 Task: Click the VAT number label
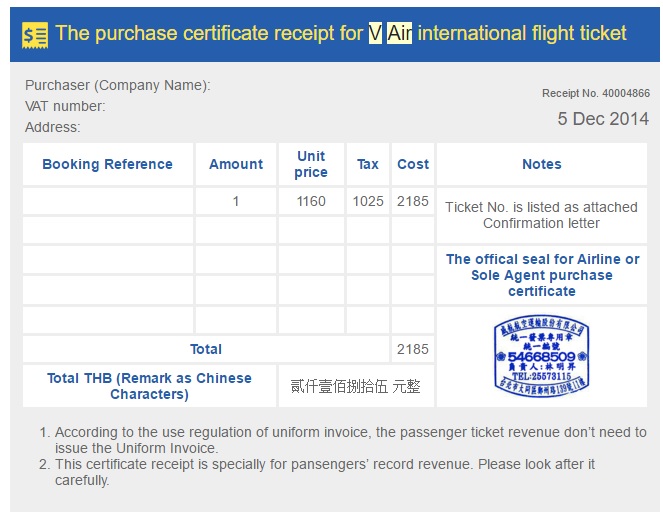(65, 106)
